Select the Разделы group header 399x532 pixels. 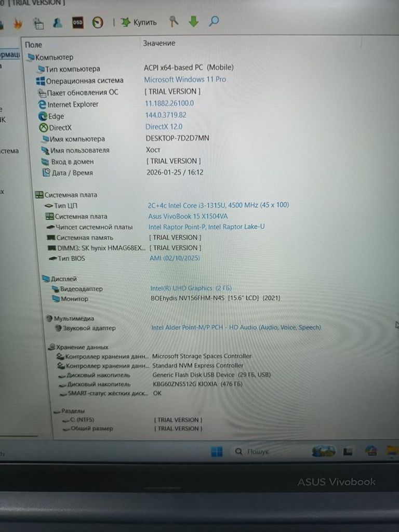(70, 411)
